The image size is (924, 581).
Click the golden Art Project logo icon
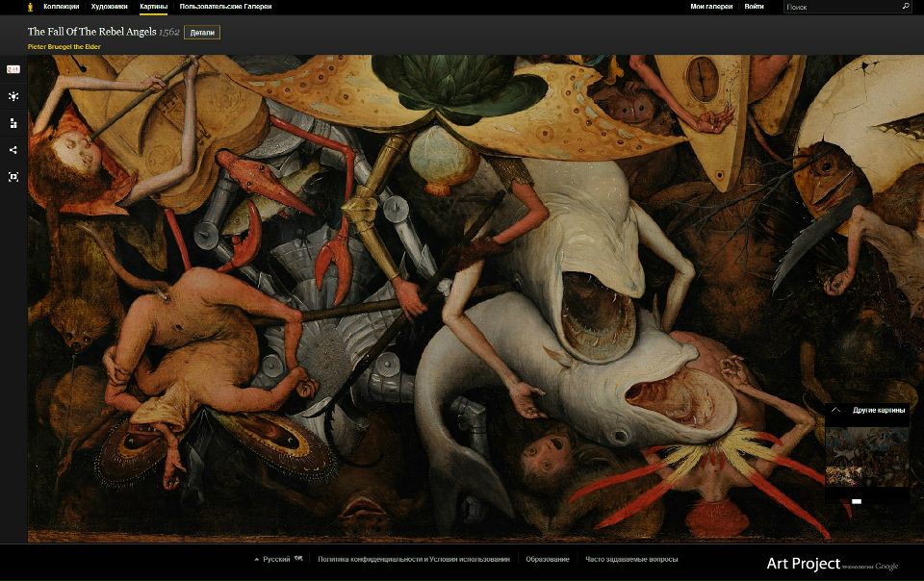click(x=29, y=7)
